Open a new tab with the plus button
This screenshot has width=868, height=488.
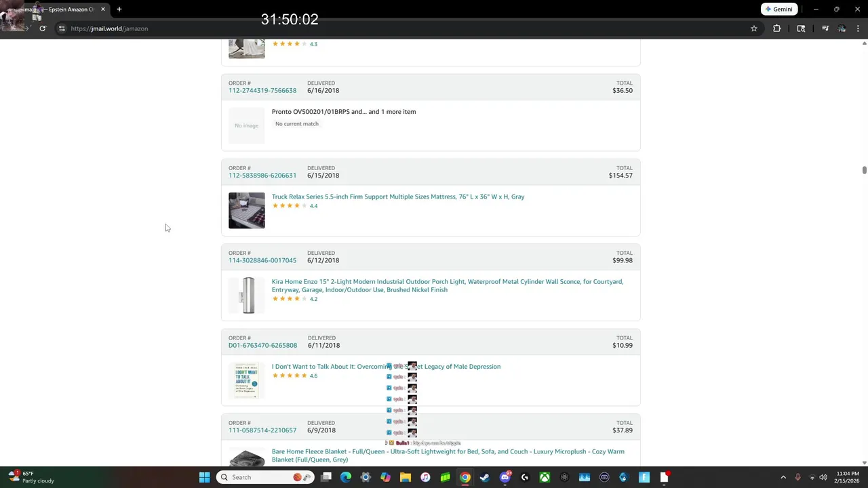click(119, 9)
